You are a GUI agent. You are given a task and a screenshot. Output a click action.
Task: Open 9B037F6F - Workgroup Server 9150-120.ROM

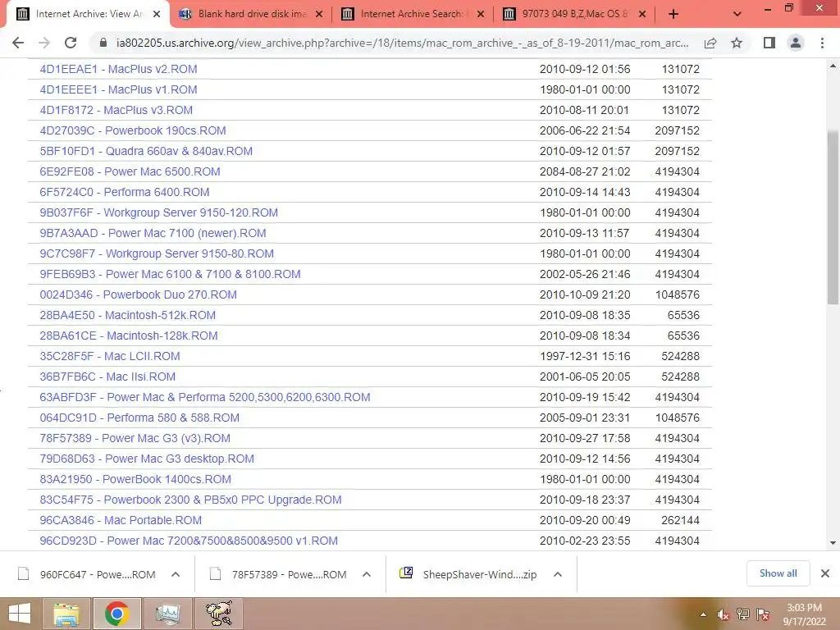point(158,212)
